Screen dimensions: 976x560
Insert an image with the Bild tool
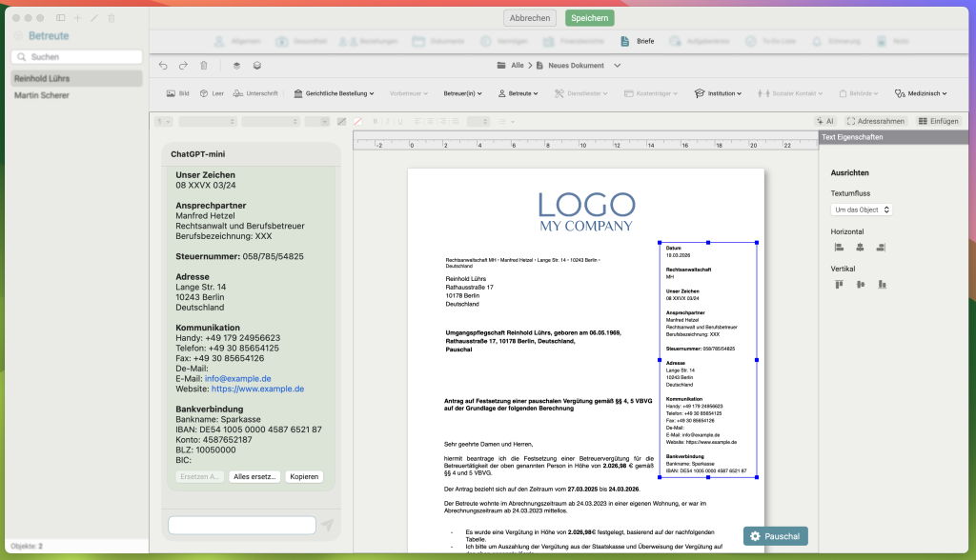point(177,93)
